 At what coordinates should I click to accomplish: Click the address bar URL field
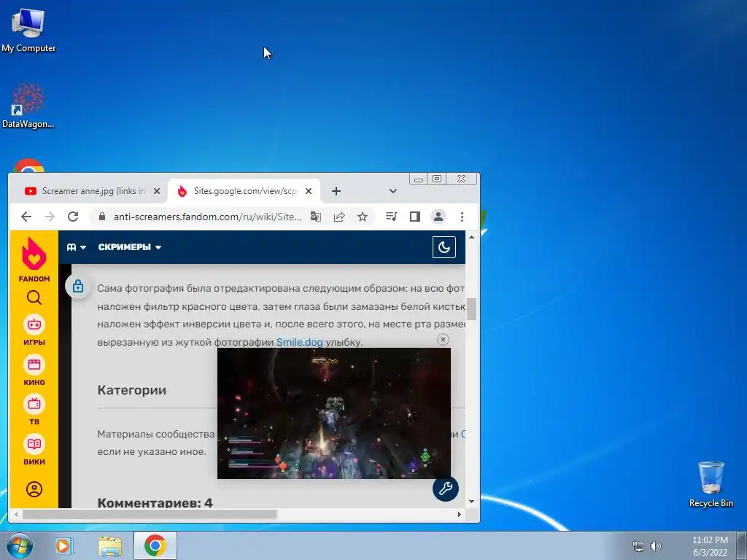coord(207,217)
